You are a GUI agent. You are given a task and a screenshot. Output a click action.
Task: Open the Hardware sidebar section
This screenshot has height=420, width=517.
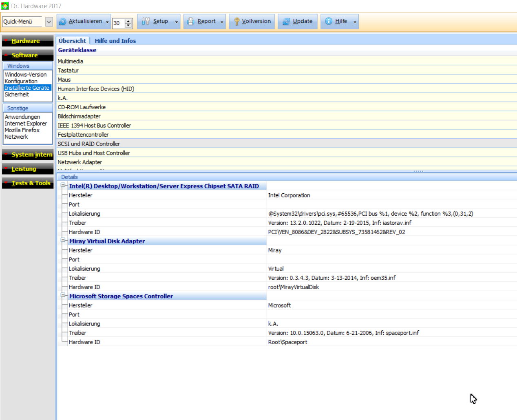pos(28,41)
